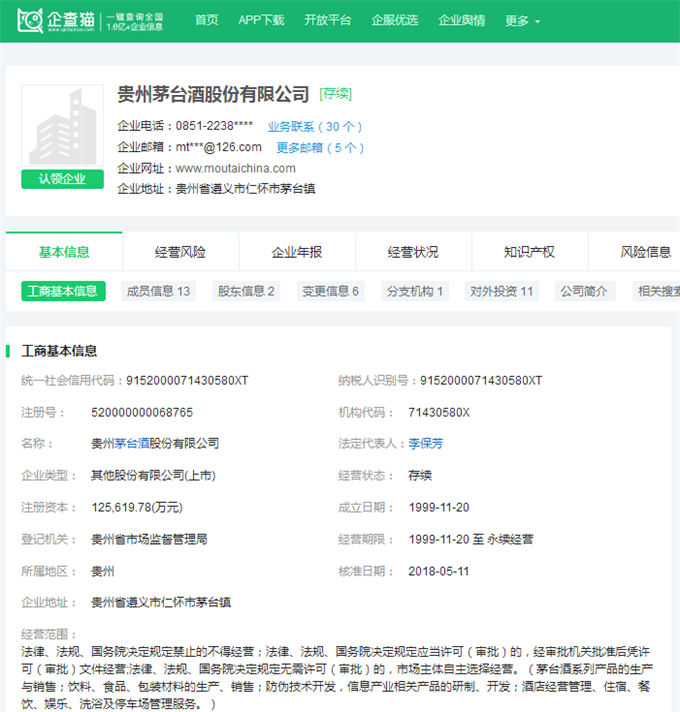Click the 认领企业 button
The width and height of the screenshot is (680, 712).
click(63, 179)
